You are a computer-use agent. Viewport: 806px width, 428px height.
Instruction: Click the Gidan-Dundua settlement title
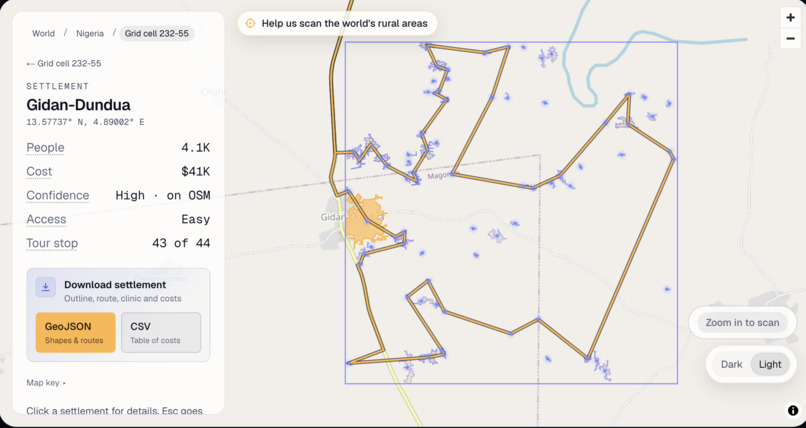coord(78,105)
